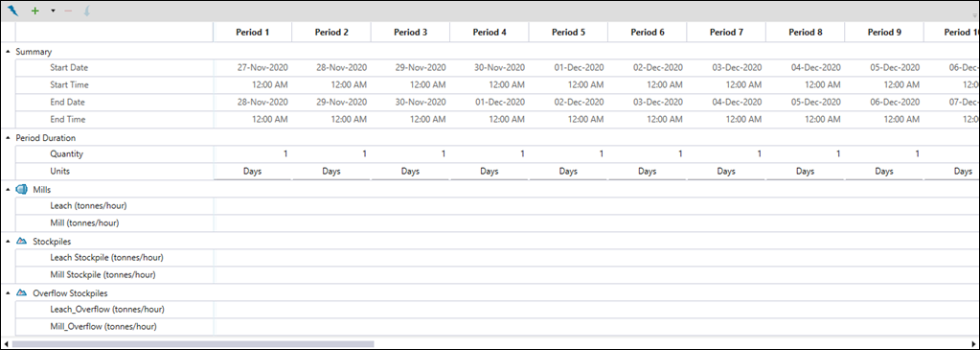
Task: Open Period 2 Units Days dropdown
Action: [x=331, y=171]
